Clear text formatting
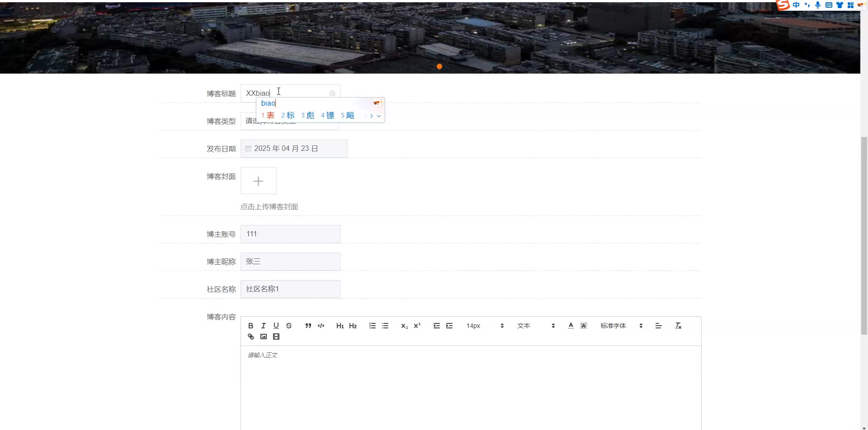The height and width of the screenshot is (430, 868). pos(678,326)
